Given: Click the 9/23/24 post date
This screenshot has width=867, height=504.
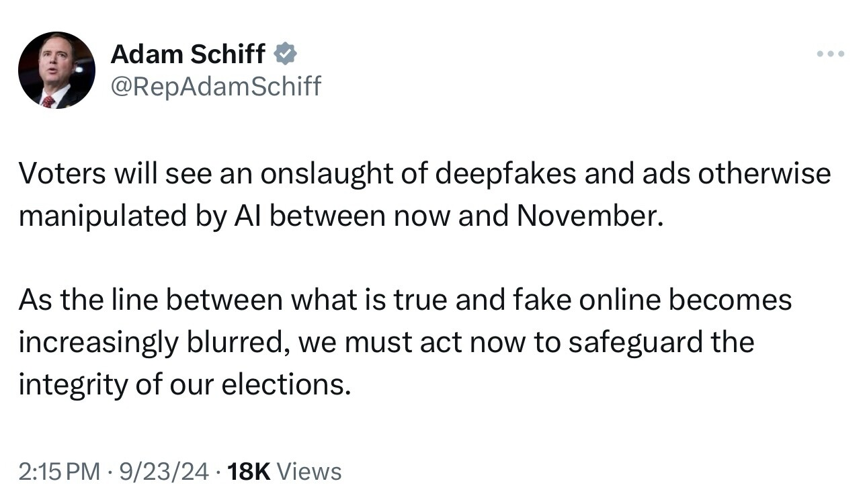Looking at the screenshot, I should pos(162,472).
